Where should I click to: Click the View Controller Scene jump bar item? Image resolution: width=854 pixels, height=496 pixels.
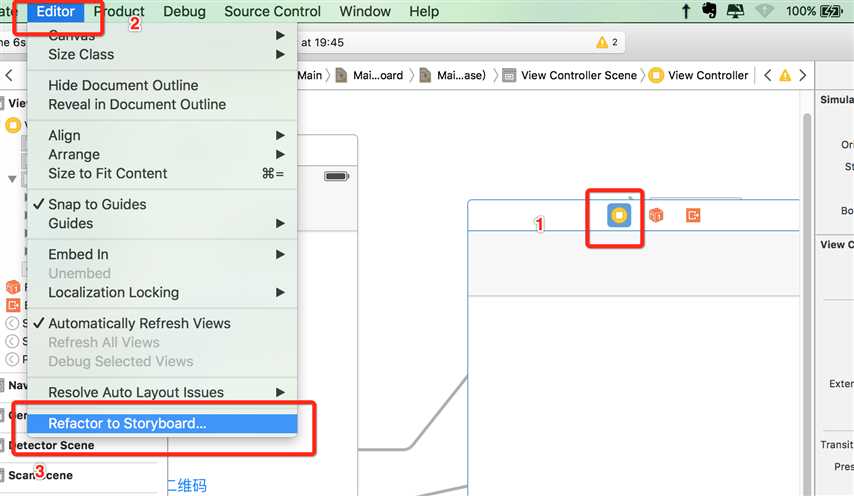coord(570,75)
